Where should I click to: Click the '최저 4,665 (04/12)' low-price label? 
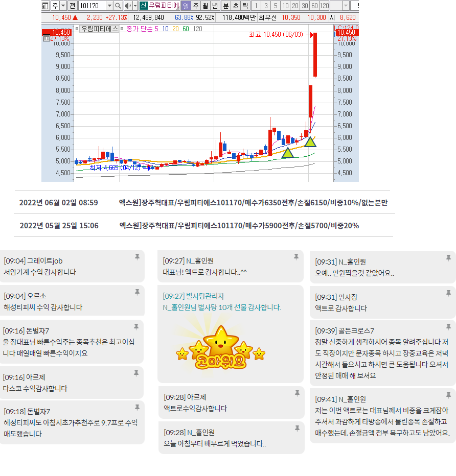(115, 168)
